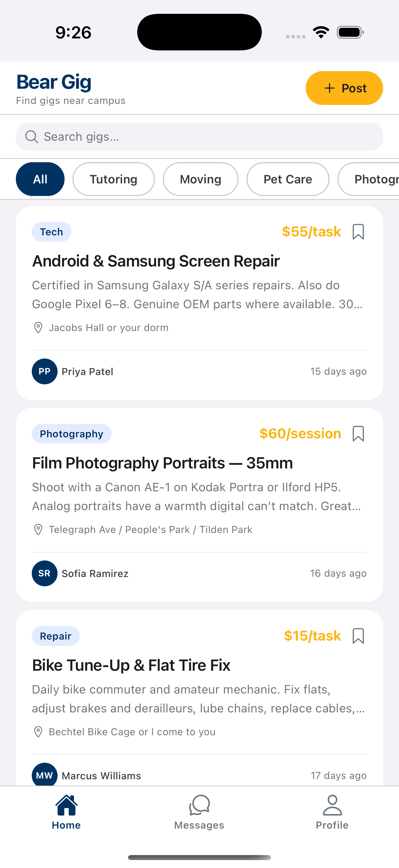Screen dimensions: 399x868
Task: Select the All category filter
Action: point(40,179)
